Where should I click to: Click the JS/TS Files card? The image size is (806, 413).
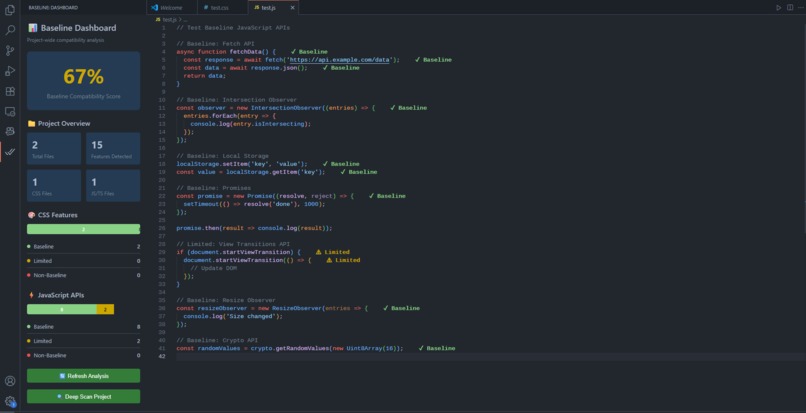coord(113,186)
